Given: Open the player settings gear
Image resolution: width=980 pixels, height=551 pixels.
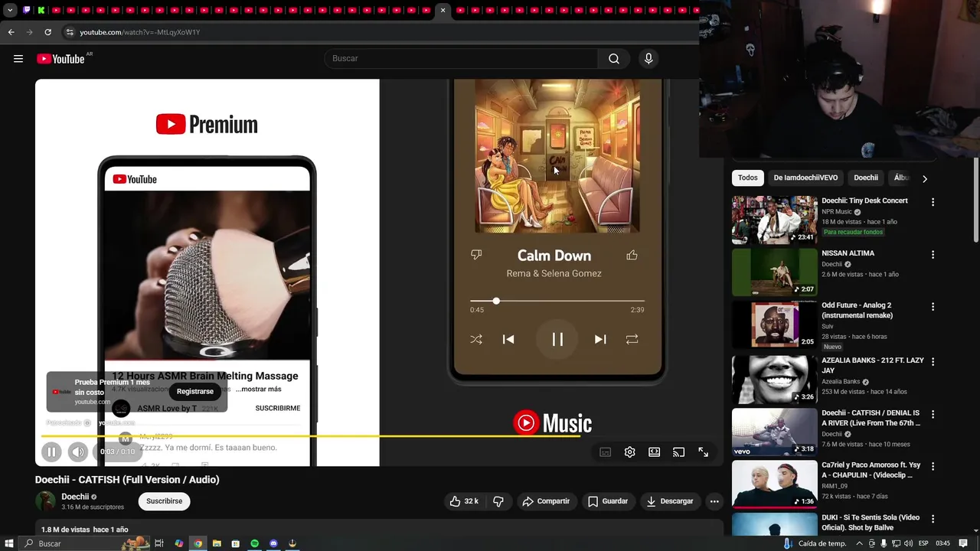Looking at the screenshot, I should [x=629, y=452].
